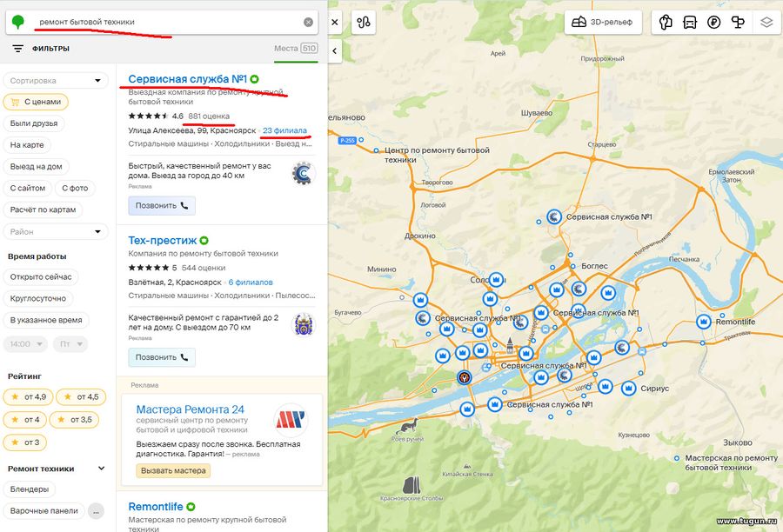Viewport: 783px width, 532px height.
Task: Toggle the ruble price layer
Action: [x=713, y=22]
